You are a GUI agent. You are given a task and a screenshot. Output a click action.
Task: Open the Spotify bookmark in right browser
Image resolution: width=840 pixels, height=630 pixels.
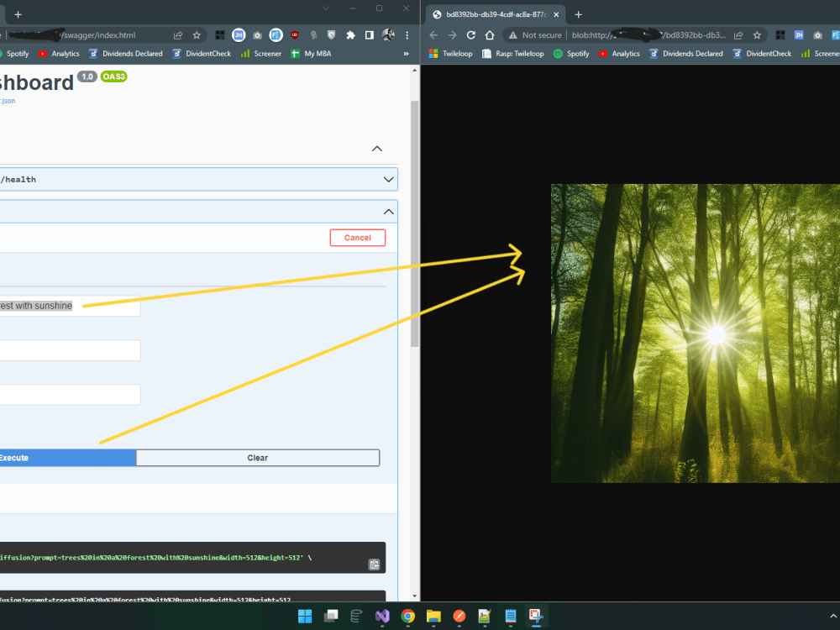pos(571,54)
